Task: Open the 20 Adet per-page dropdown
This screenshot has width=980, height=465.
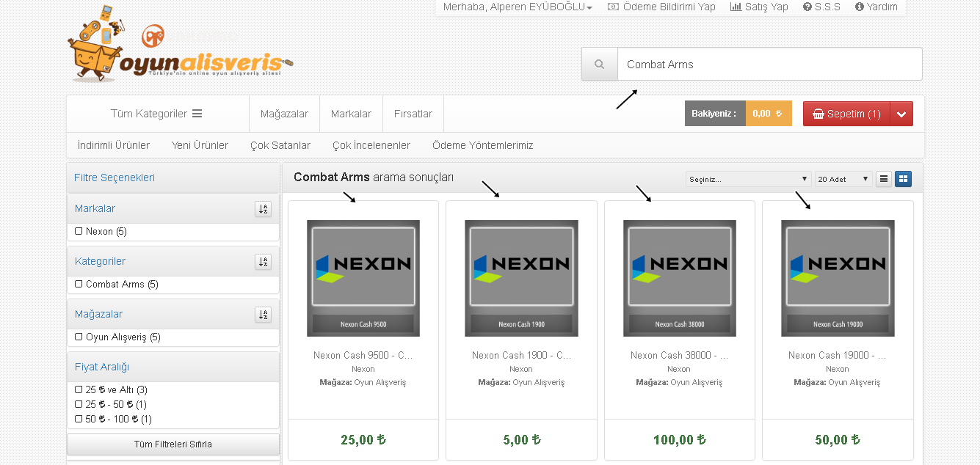Action: (843, 179)
